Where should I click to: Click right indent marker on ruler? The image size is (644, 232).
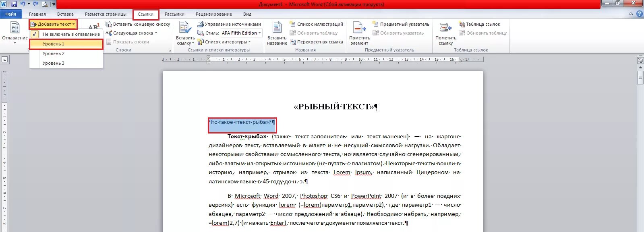click(460, 60)
